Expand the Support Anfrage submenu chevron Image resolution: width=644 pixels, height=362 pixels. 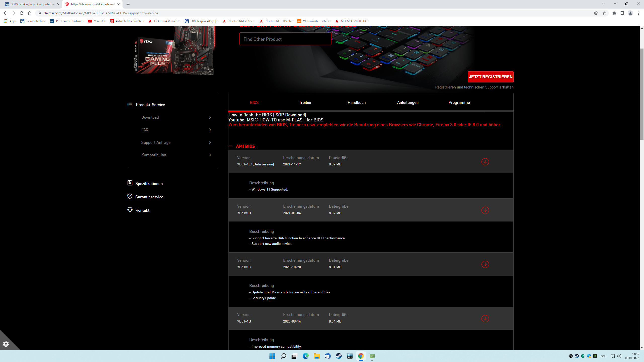[210, 142]
